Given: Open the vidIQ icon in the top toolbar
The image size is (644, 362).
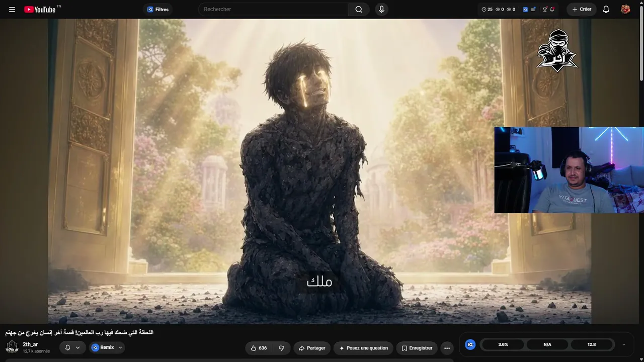Looking at the screenshot, I should tap(525, 9).
